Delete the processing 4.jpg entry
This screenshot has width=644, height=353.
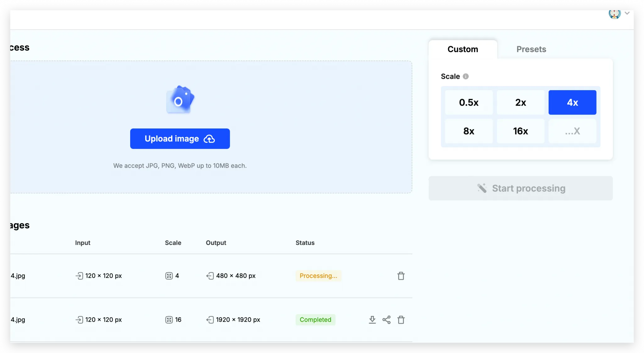401,276
